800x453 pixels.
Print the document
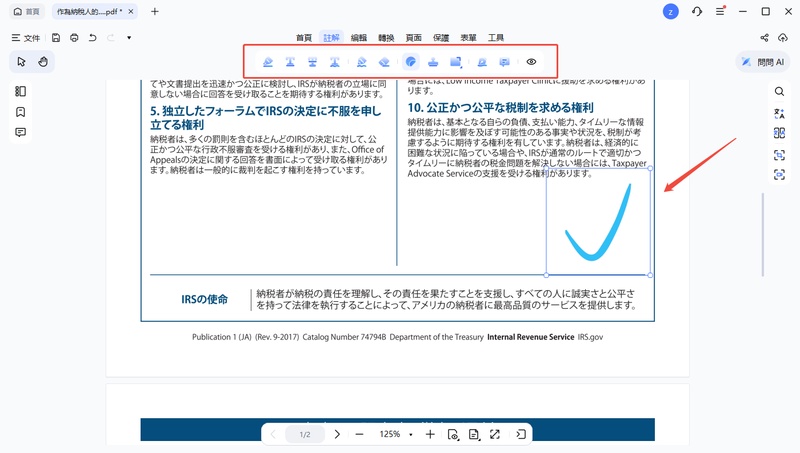[74, 38]
